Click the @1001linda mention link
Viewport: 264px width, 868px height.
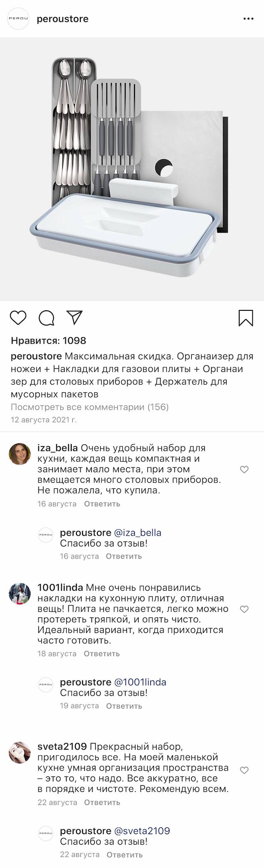[140, 682]
